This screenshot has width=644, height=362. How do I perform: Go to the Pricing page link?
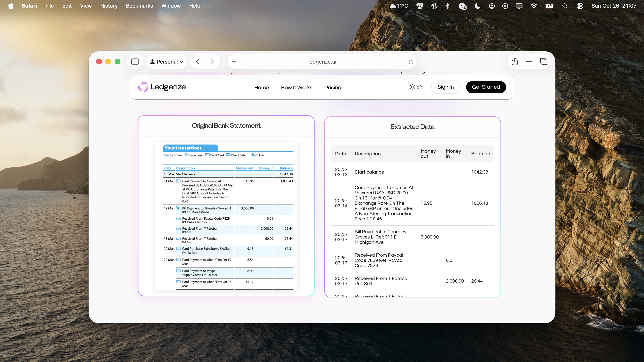point(332,87)
